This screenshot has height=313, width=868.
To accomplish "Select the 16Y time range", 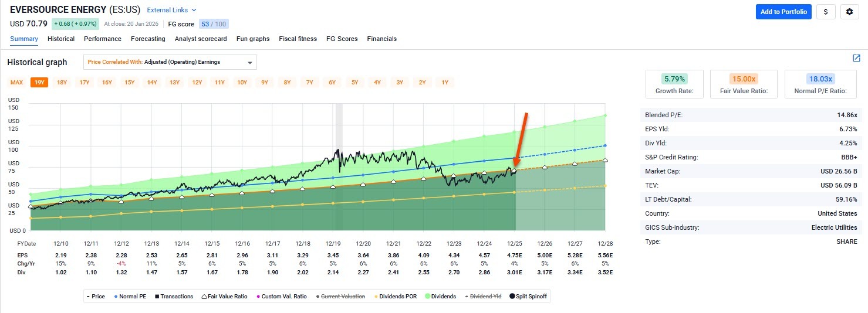I will pos(107,82).
